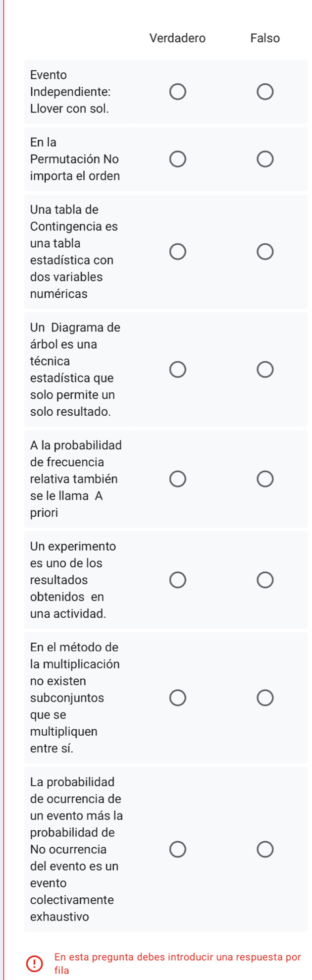Click the red error exclamation icon
The image size is (312, 980).
34,964
